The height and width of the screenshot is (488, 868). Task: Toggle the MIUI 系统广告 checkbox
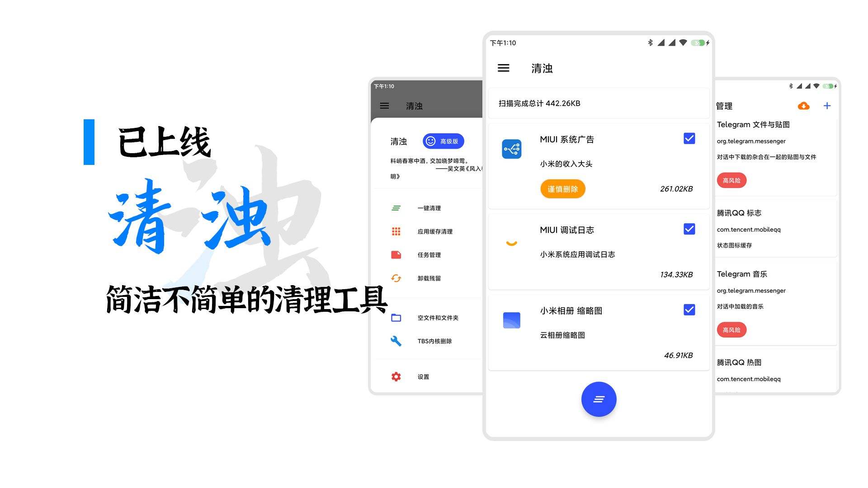[689, 138]
